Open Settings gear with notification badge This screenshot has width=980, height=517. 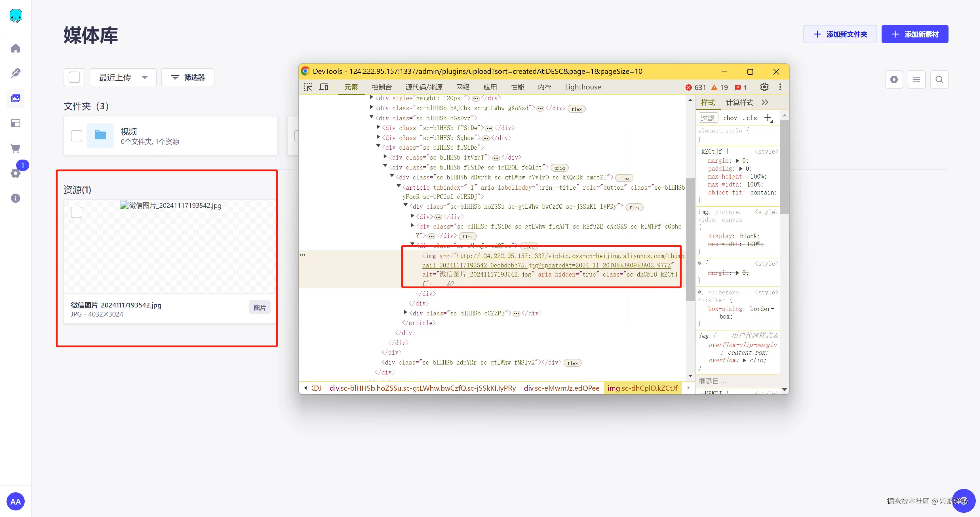point(16,173)
